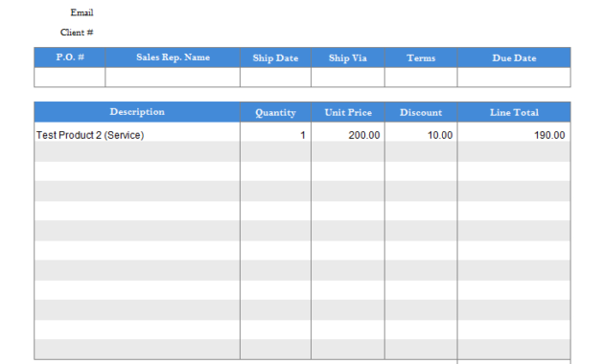Click the quantity value 1
This screenshot has width=604, height=364.
pos(303,135)
